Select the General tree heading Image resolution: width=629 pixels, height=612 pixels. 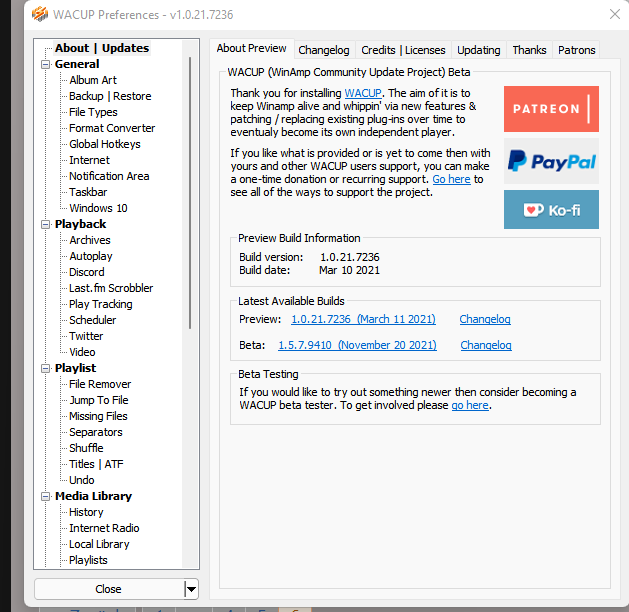coord(77,64)
